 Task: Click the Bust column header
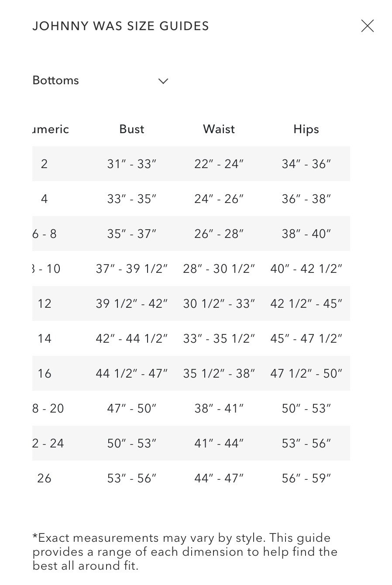point(132,129)
